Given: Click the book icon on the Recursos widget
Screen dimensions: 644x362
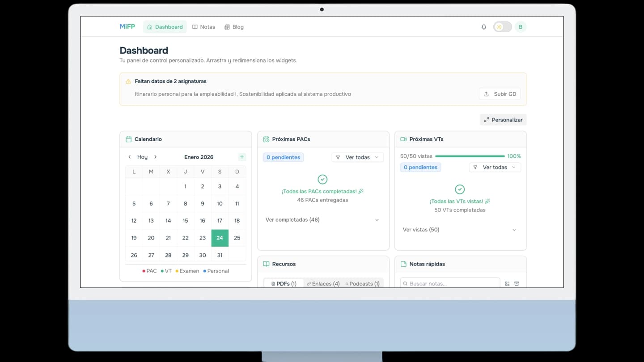Looking at the screenshot, I should (x=267, y=264).
